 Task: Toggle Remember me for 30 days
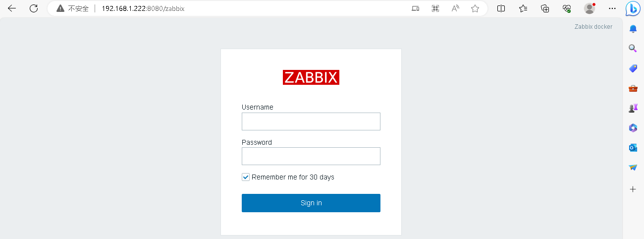click(x=246, y=177)
